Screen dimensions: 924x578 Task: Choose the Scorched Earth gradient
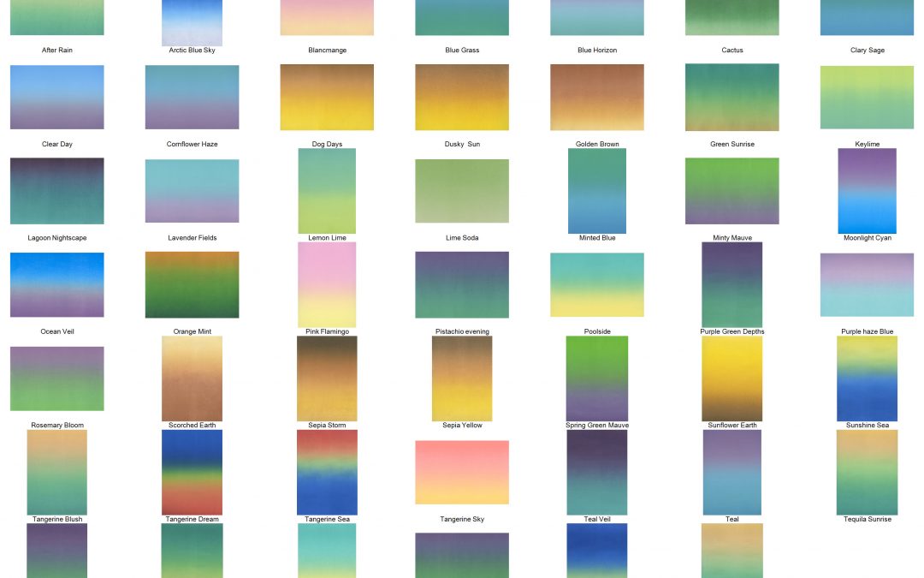(x=192, y=378)
